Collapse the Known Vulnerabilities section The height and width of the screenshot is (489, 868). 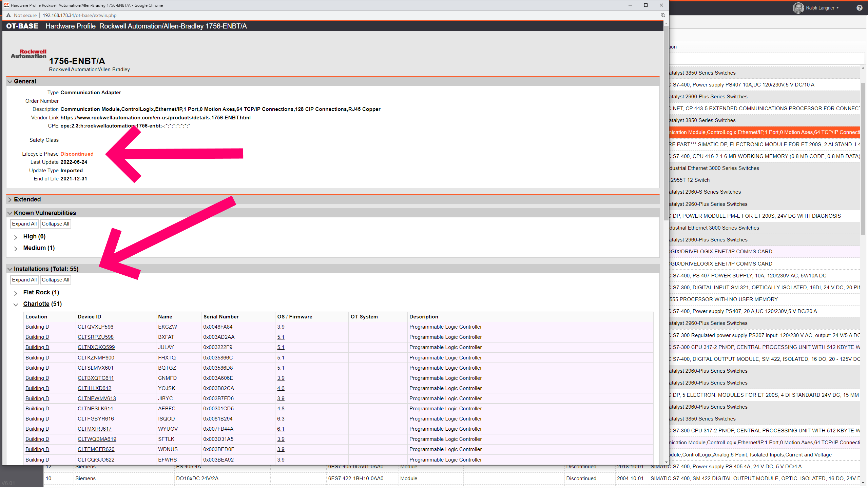click(x=10, y=213)
